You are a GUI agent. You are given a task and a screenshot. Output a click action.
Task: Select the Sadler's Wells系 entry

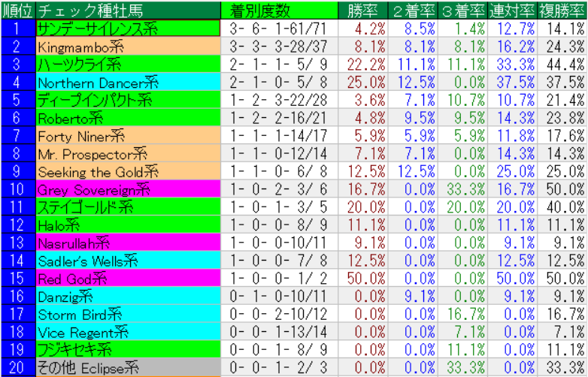point(128,261)
